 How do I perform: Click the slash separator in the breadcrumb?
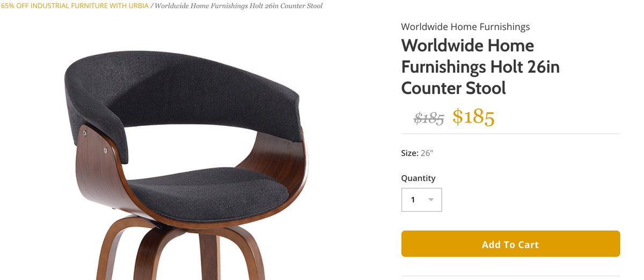[152, 6]
